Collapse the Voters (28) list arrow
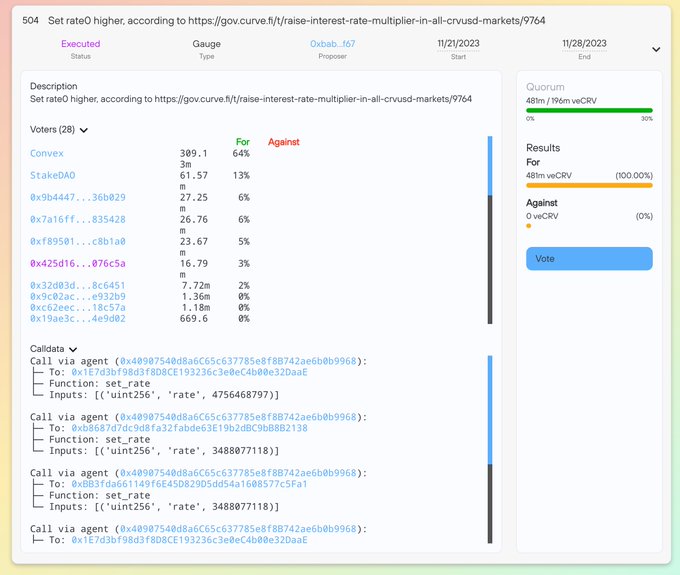680x575 pixels. pos(84,130)
